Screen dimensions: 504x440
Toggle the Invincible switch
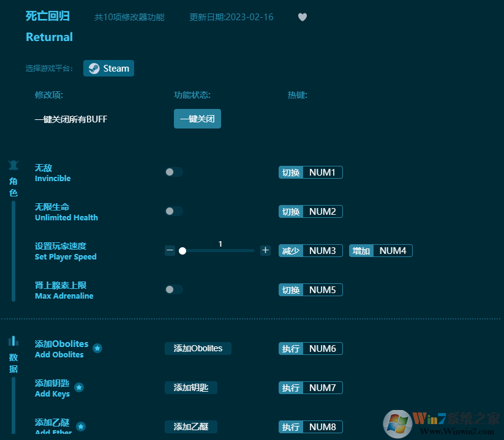pos(174,172)
